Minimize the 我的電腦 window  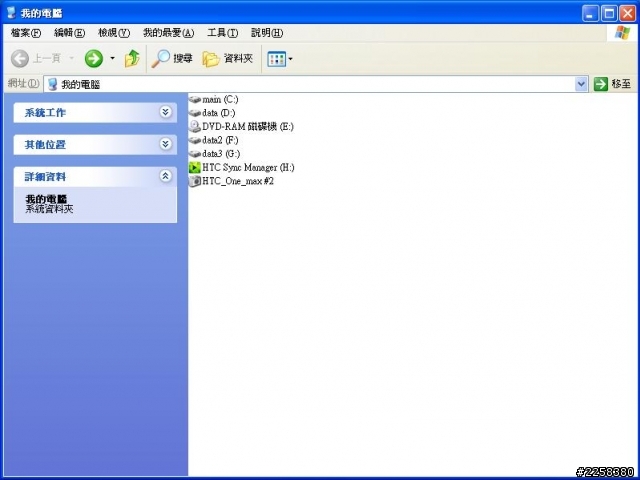(589, 14)
